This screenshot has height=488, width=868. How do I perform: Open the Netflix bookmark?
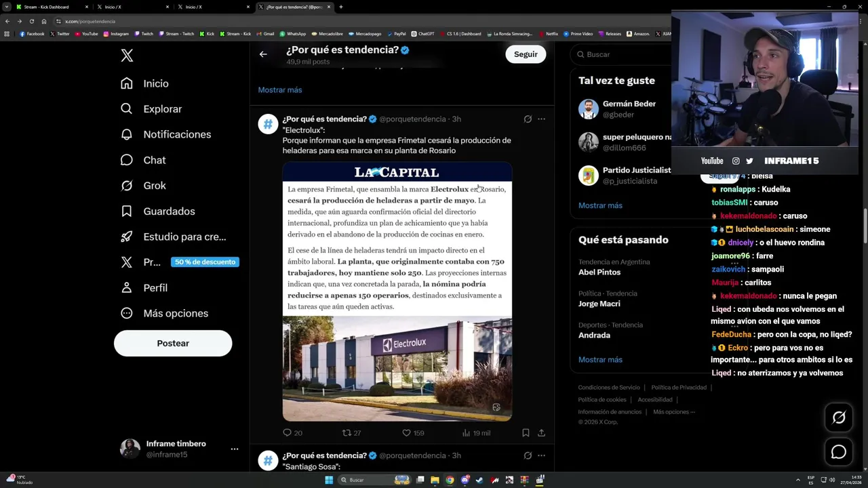(x=549, y=34)
